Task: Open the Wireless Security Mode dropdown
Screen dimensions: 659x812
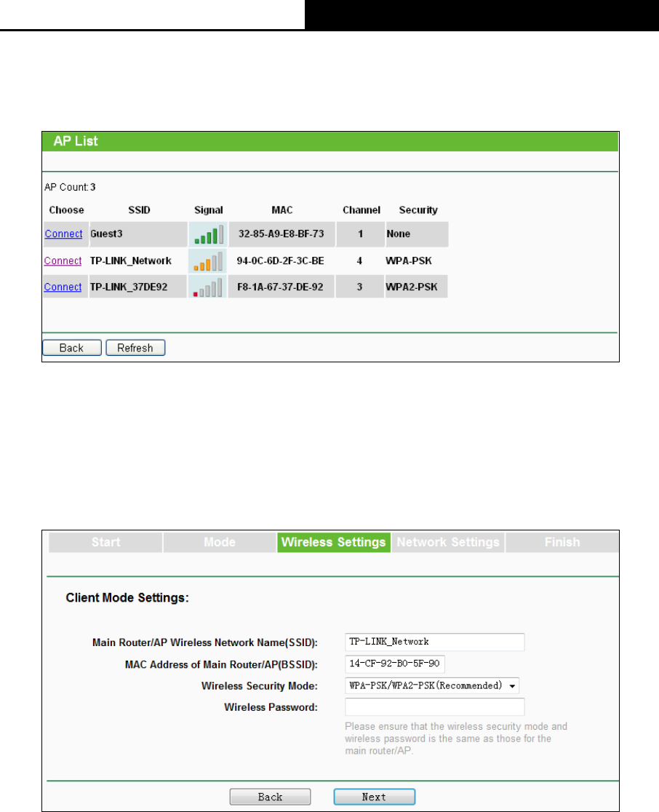Action: (432, 685)
